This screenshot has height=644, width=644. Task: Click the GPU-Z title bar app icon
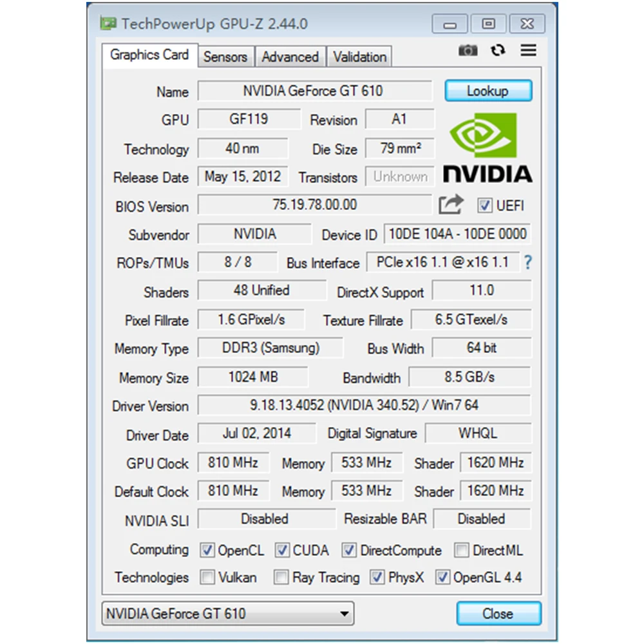click(x=108, y=23)
